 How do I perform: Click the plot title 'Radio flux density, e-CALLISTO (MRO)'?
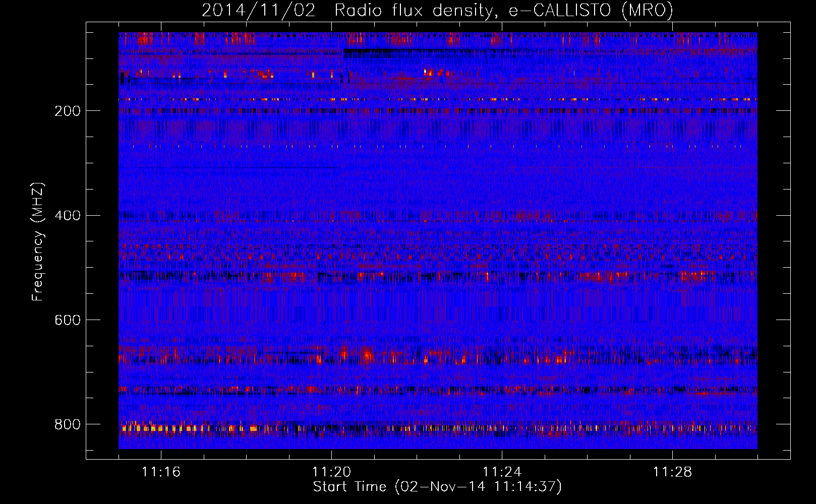click(x=503, y=10)
